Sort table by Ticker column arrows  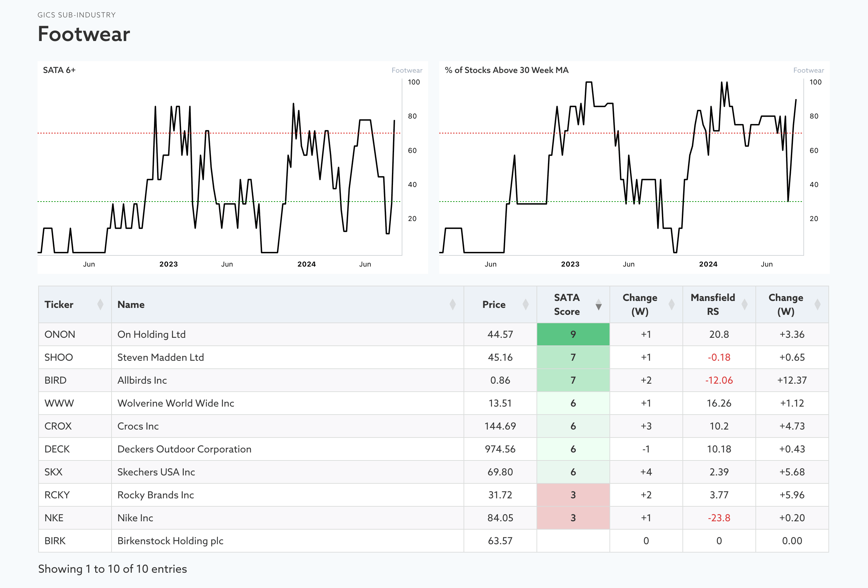[100, 304]
